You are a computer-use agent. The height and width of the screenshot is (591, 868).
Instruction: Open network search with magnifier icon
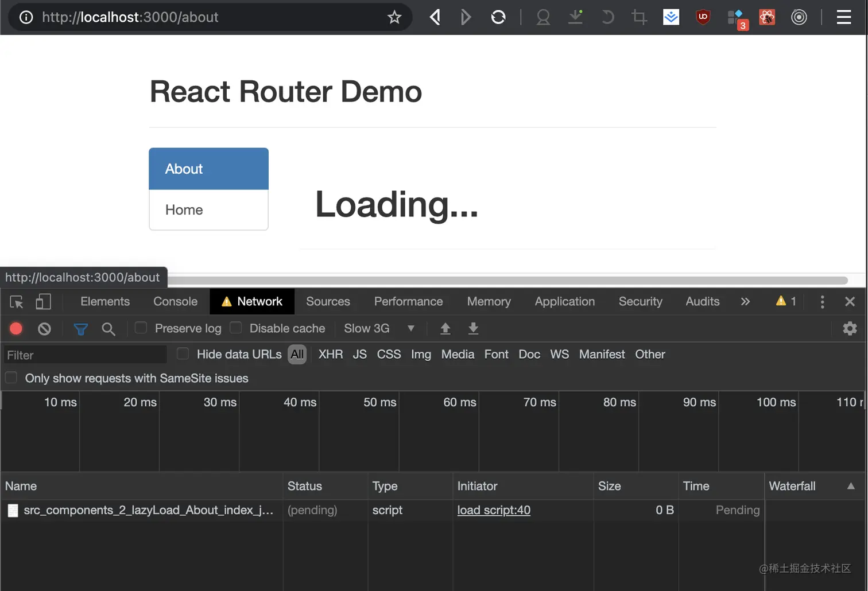tap(108, 329)
